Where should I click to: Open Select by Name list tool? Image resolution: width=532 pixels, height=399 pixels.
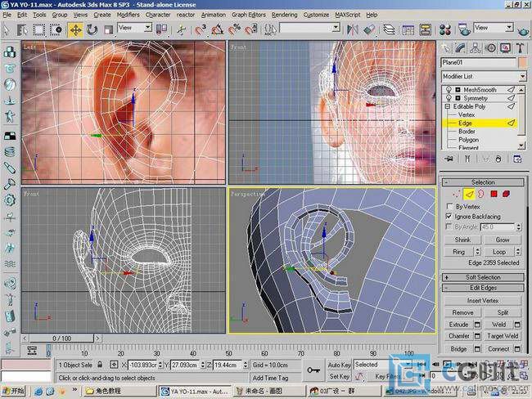tap(22, 29)
